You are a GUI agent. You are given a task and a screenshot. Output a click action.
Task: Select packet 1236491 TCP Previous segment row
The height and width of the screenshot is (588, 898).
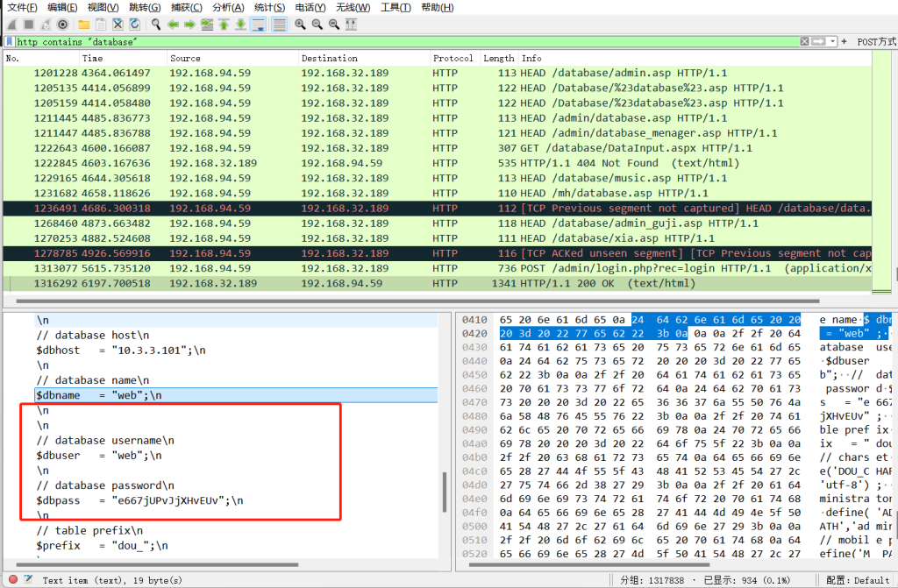[438, 208]
